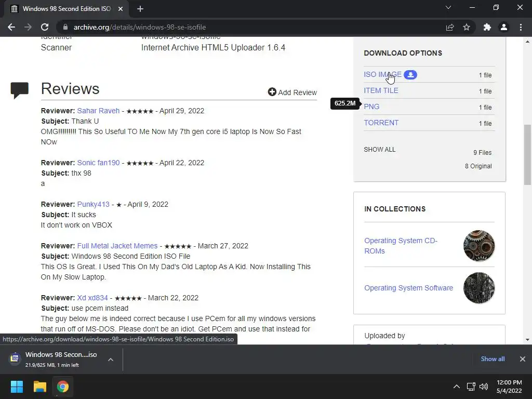Close the Windows 98 Second Edition tab
Viewport: 532px width, 399px height.
pos(121,9)
